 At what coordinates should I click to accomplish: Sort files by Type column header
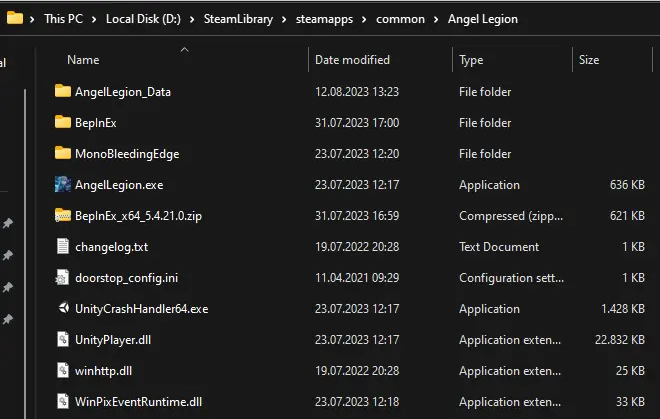[471, 60]
